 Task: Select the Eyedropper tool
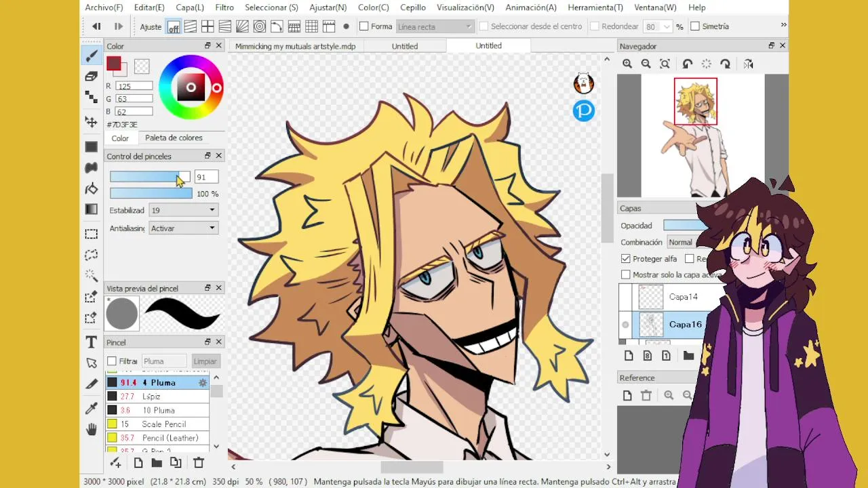tap(91, 407)
